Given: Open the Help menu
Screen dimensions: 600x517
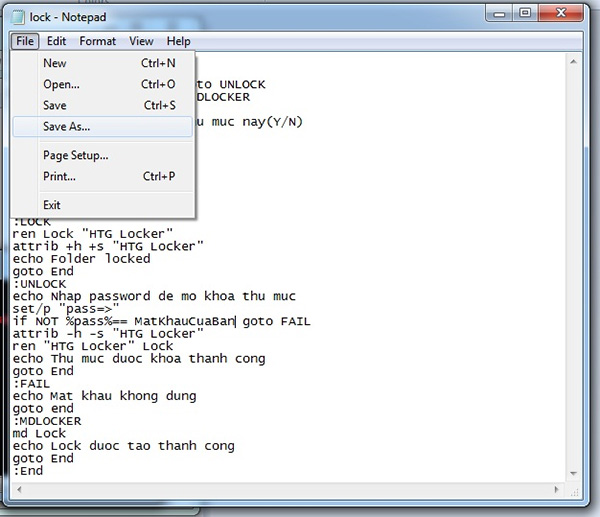Looking at the screenshot, I should 179,41.
